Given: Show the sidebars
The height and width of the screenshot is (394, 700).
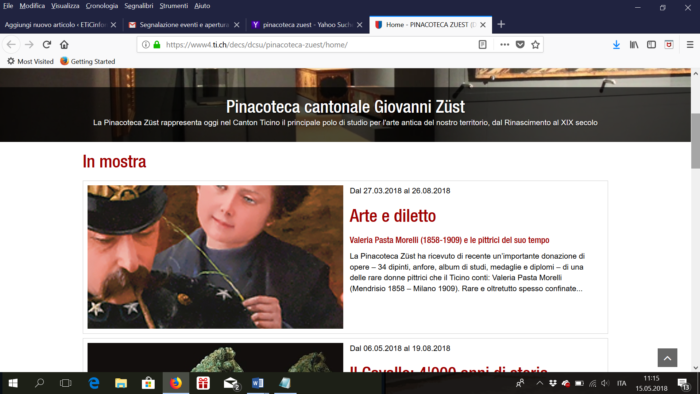Looking at the screenshot, I should click(x=651, y=45).
